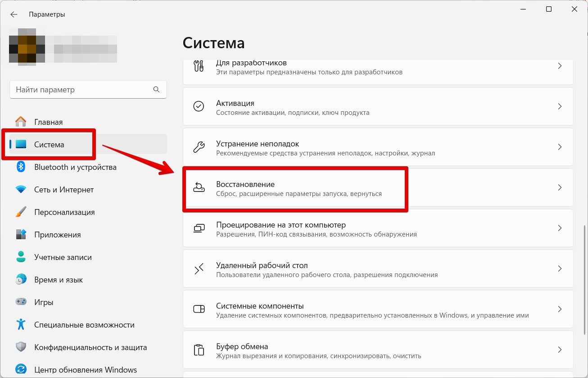588x378 pixels.
Task: Click the search magnifier icon
Action: (x=156, y=89)
